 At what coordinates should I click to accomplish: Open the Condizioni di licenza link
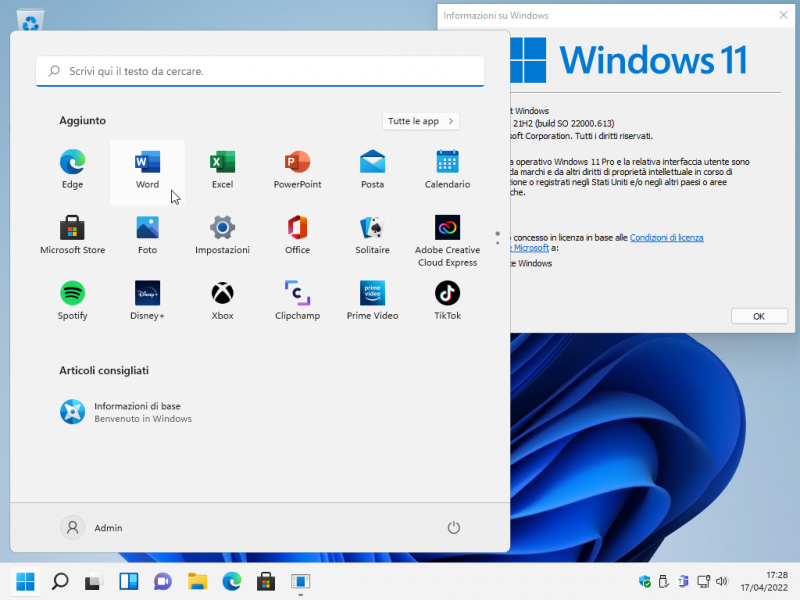pyautogui.click(x=665, y=237)
